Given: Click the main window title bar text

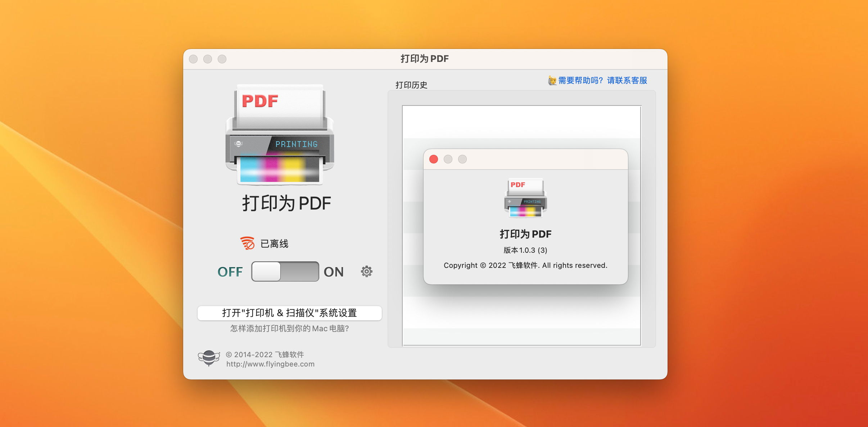Looking at the screenshot, I should (x=425, y=59).
